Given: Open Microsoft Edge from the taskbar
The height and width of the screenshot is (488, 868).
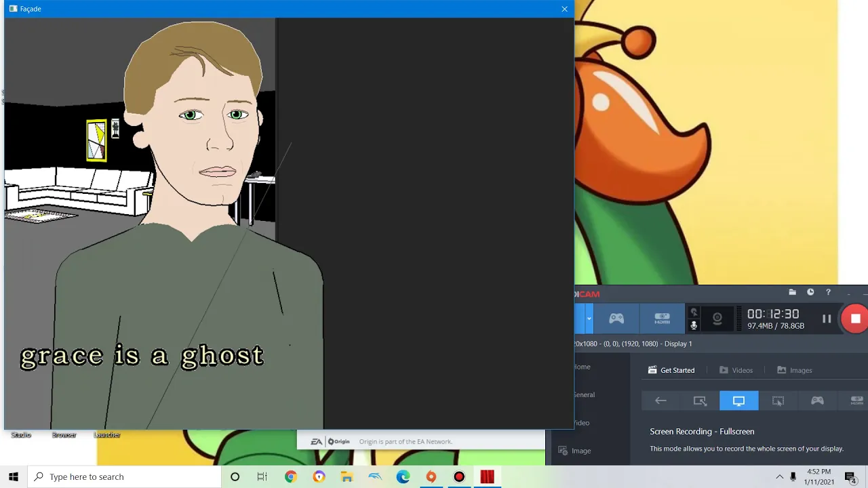Looking at the screenshot, I should click(403, 476).
